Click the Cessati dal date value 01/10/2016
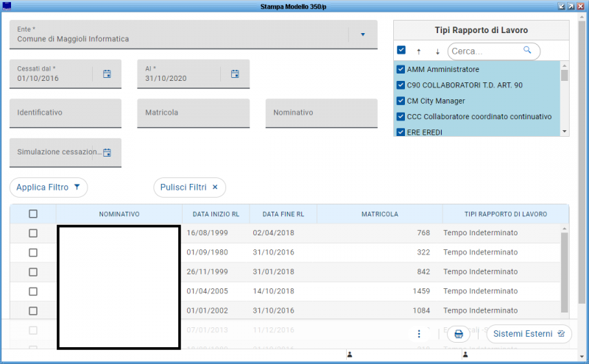This screenshot has width=589, height=364. (x=38, y=79)
